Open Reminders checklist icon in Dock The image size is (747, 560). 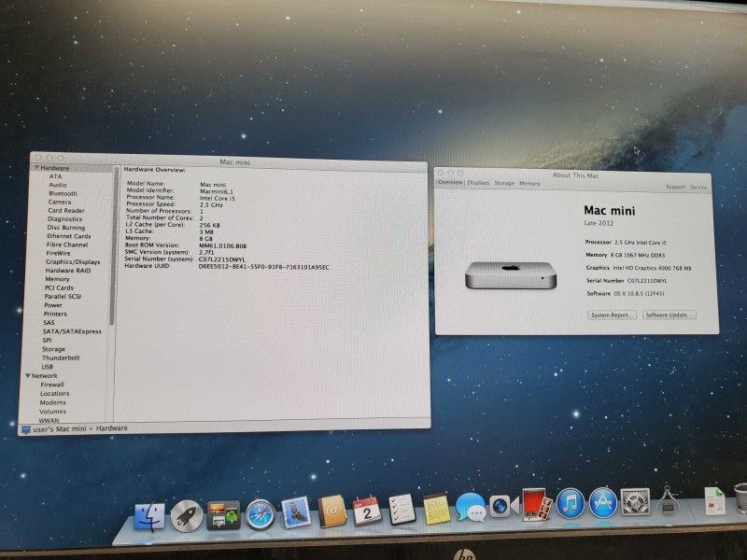pyautogui.click(x=402, y=510)
